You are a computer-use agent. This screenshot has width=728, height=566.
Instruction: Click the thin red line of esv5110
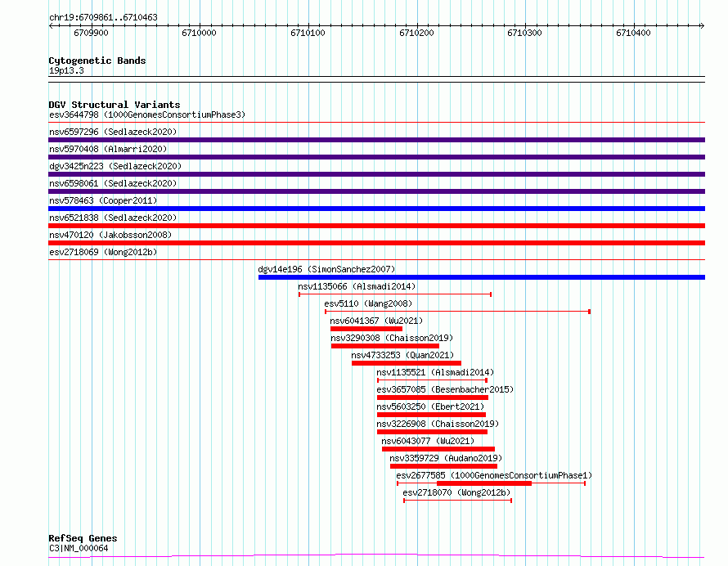457,312
